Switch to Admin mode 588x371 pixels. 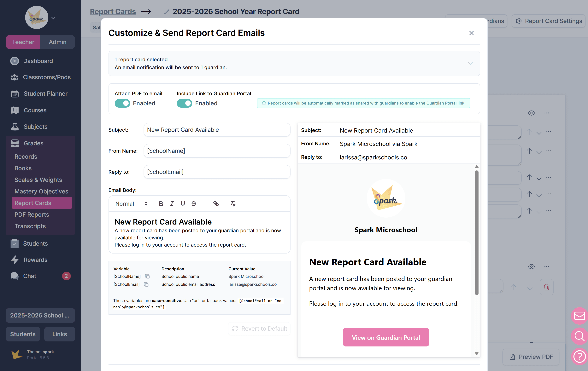click(57, 42)
